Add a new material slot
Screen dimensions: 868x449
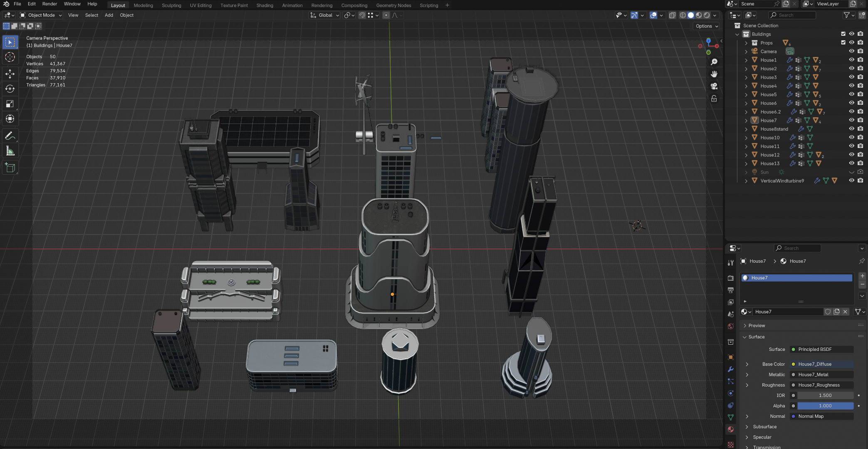point(862,276)
